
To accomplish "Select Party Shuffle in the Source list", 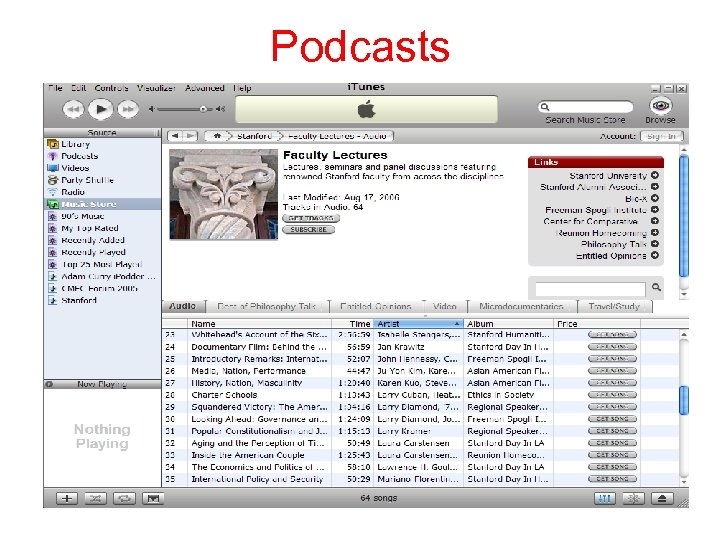I will coord(87,180).
